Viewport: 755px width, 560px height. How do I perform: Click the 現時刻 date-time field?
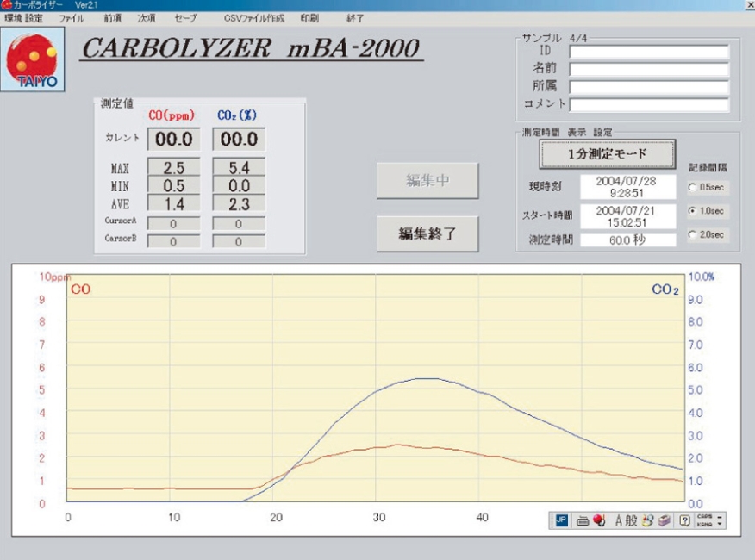(x=628, y=187)
